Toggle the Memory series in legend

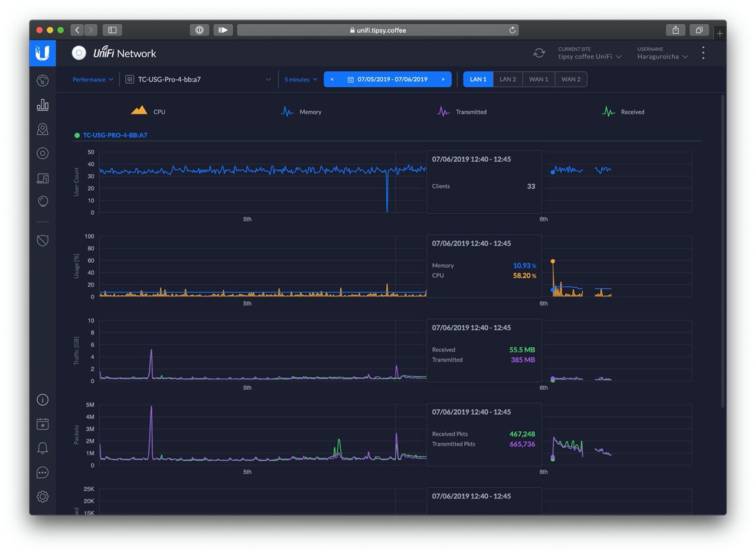(301, 111)
